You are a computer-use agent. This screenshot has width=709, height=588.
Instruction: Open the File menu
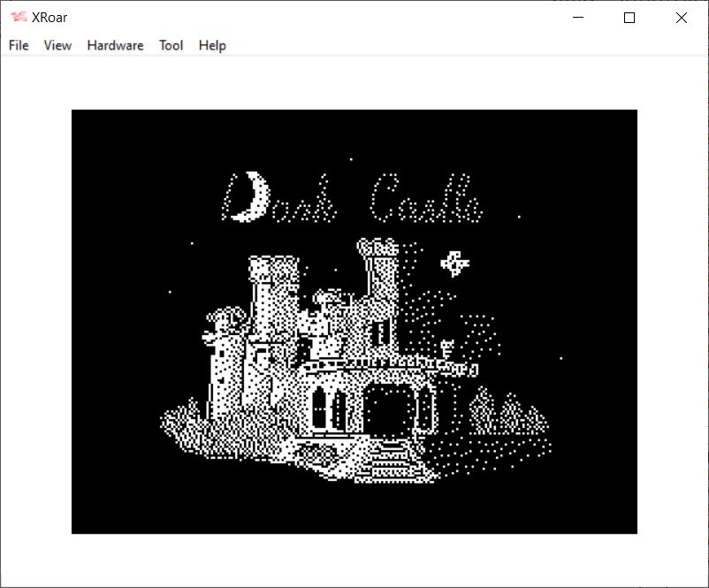pos(19,45)
